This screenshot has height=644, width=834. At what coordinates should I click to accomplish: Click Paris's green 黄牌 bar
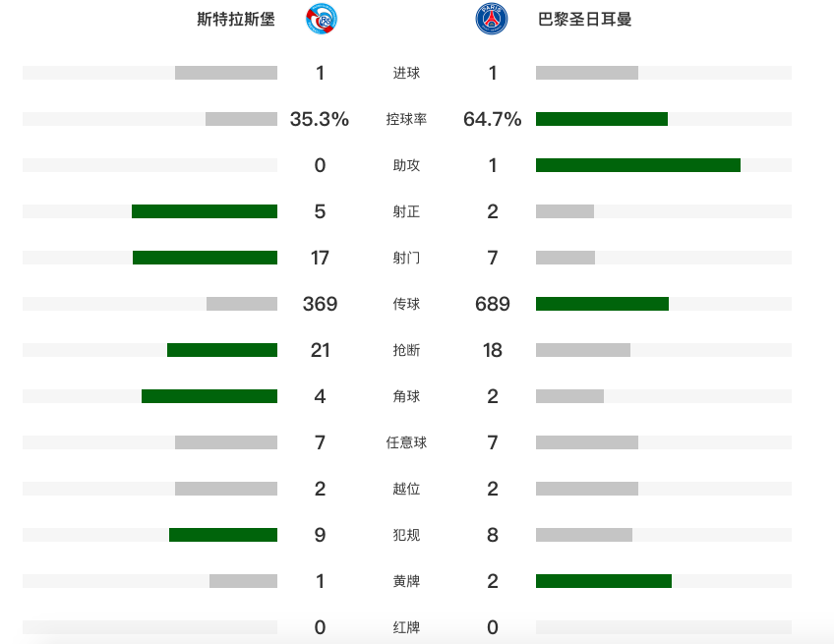pyautogui.click(x=604, y=581)
